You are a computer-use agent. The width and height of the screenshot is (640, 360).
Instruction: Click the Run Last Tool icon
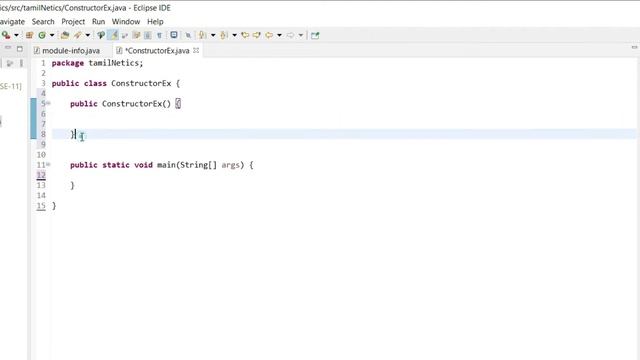pyautogui.click(x=6, y=35)
